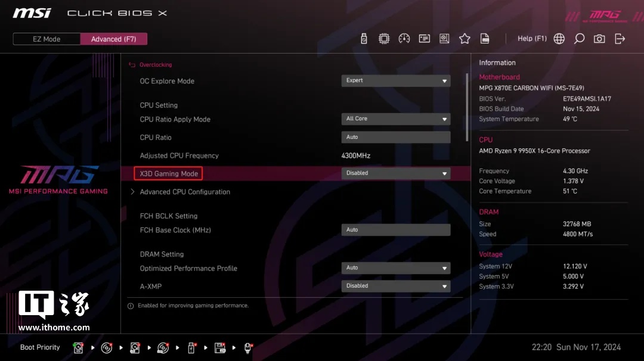644x361 pixels.
Task: Select the A-XMP label
Action: click(151, 287)
